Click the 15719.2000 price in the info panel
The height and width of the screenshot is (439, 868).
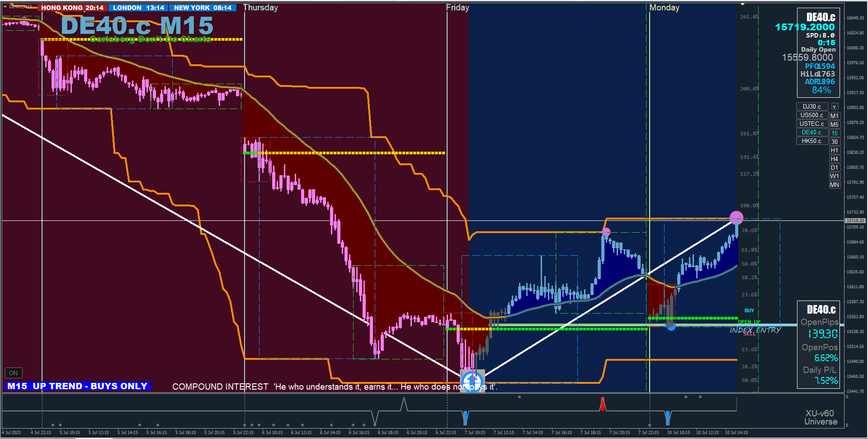click(x=805, y=27)
